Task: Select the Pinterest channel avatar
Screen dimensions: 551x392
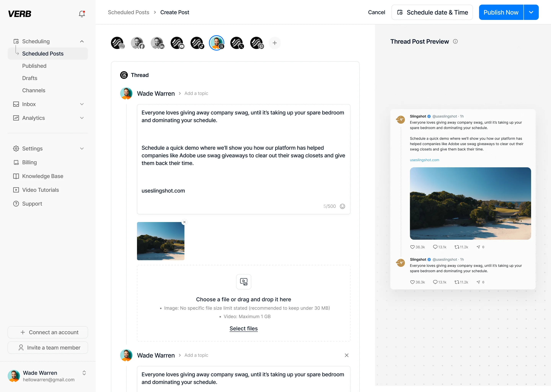Action: [x=257, y=43]
